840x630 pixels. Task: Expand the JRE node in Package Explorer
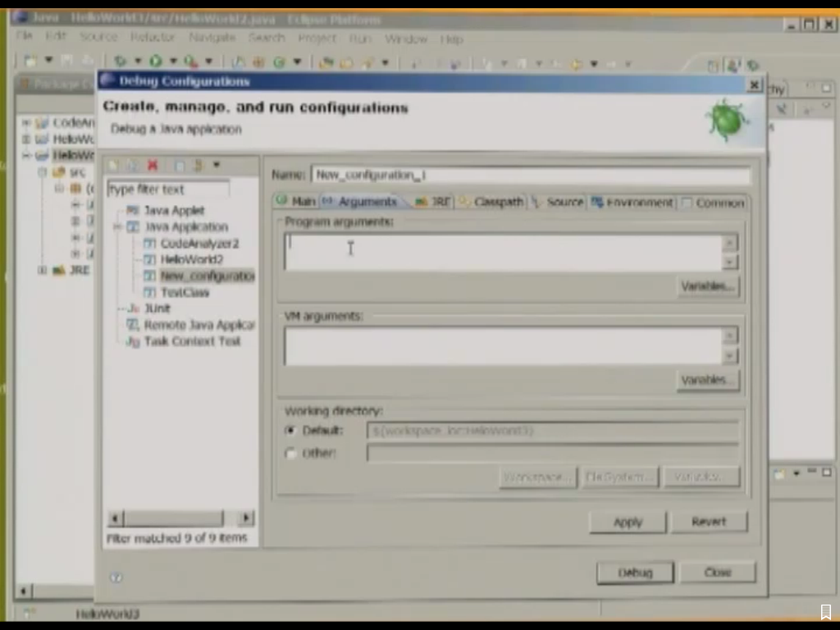pyautogui.click(x=42, y=270)
